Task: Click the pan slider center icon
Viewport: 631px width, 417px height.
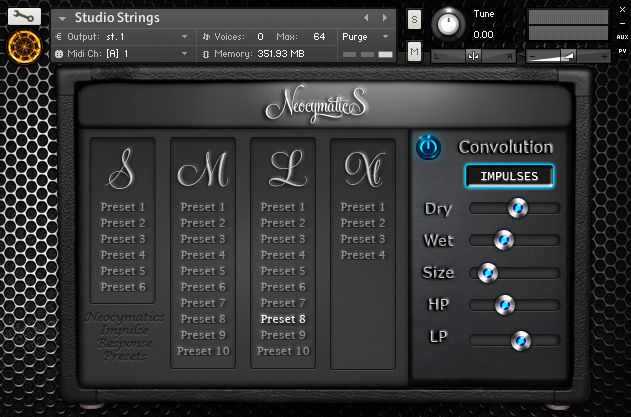Action: click(473, 56)
